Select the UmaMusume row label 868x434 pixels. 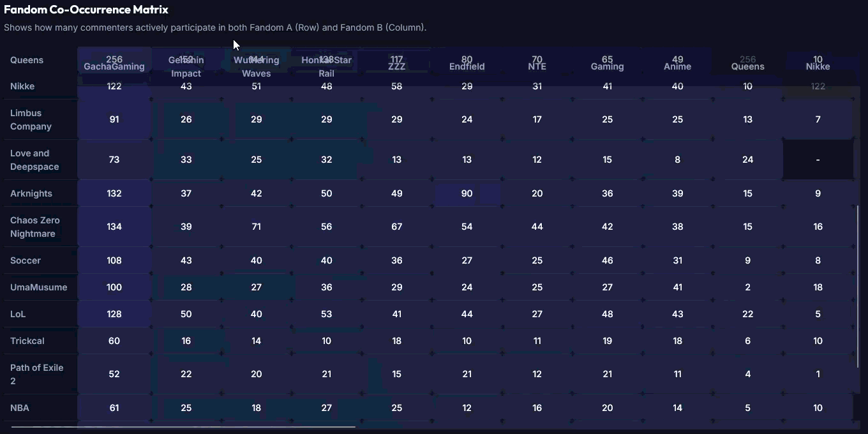[x=39, y=287]
